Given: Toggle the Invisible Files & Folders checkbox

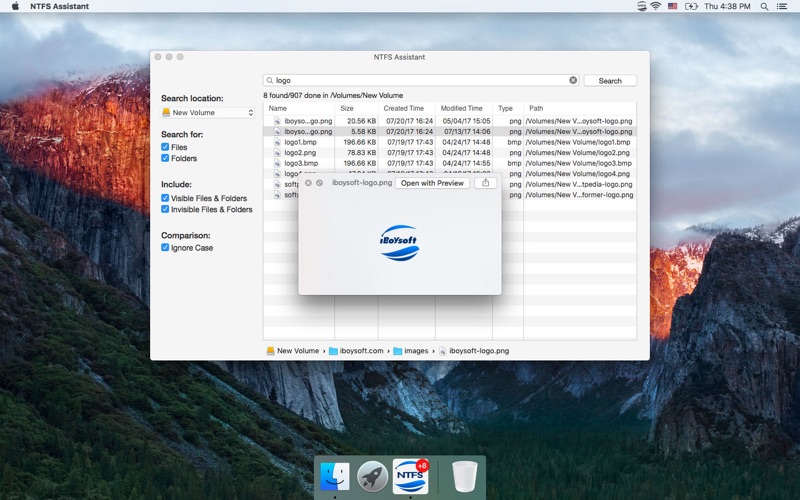Looking at the screenshot, I should point(165,210).
